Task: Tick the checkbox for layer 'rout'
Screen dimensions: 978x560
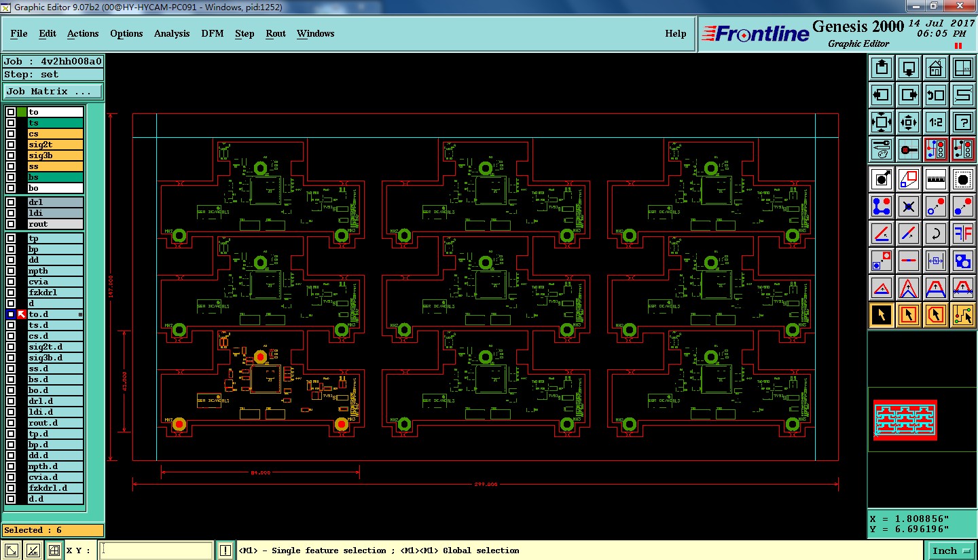Action: [11, 224]
